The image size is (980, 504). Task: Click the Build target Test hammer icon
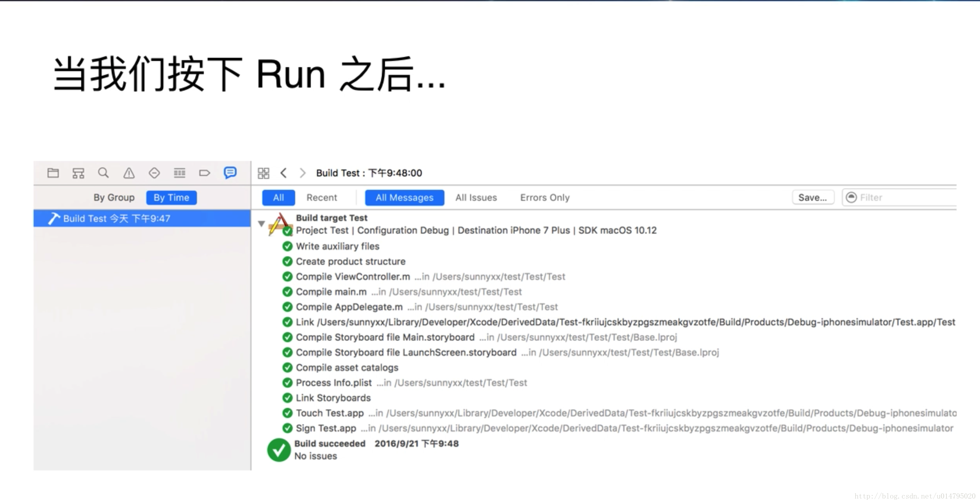(280, 224)
